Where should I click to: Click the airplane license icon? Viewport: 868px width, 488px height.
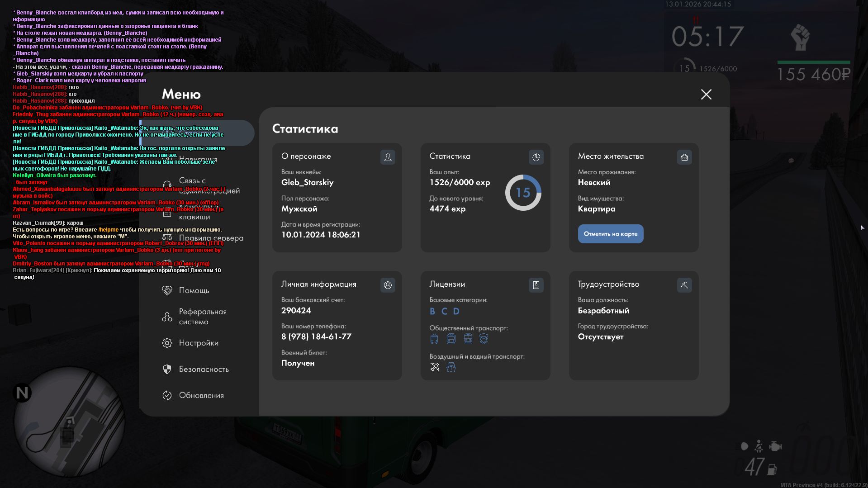point(435,367)
